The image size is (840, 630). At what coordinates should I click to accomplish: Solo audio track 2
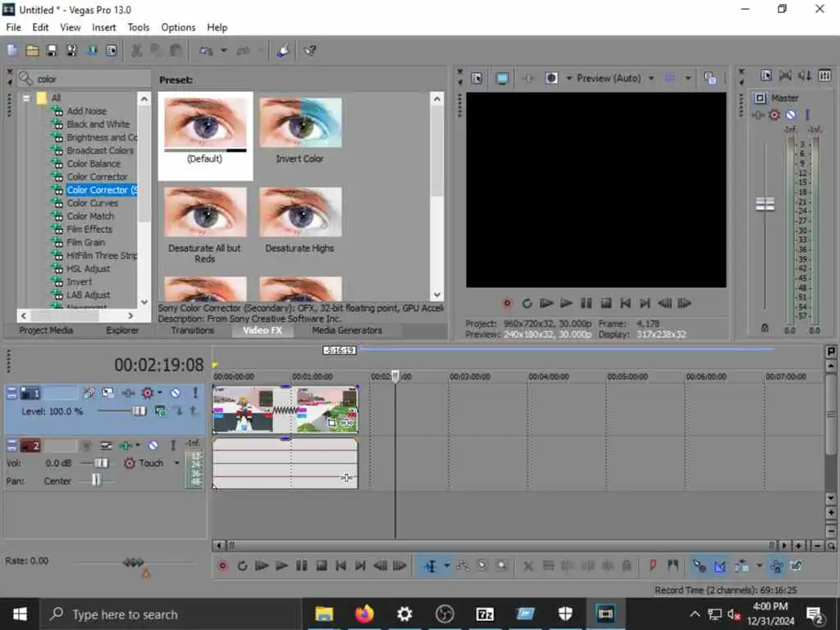173,445
